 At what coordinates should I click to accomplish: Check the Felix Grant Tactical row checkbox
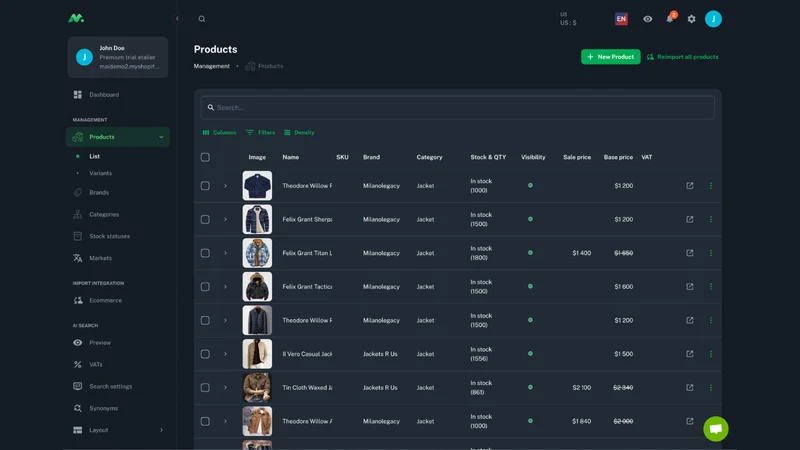[x=205, y=287]
